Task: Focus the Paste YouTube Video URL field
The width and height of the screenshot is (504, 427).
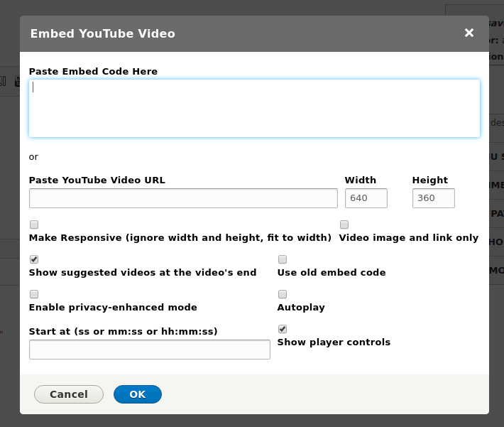Action: 183,198
